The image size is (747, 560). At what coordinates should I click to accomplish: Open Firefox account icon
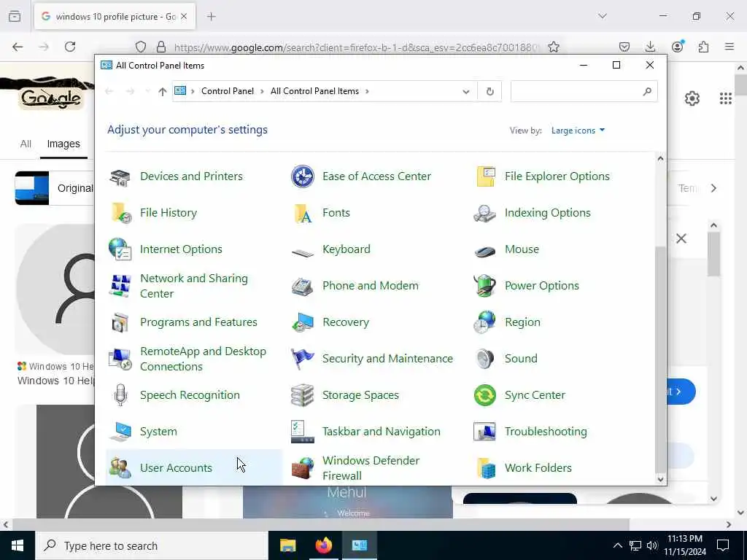(677, 47)
